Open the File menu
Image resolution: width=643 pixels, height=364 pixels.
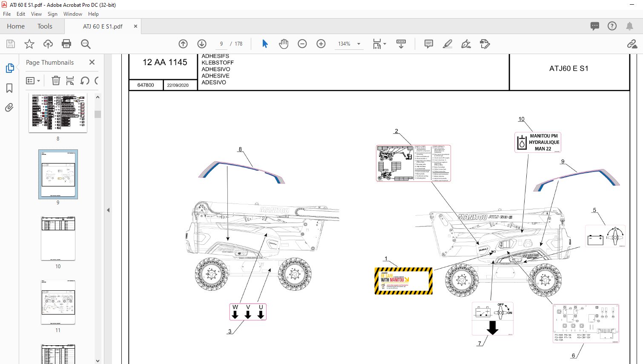7,14
